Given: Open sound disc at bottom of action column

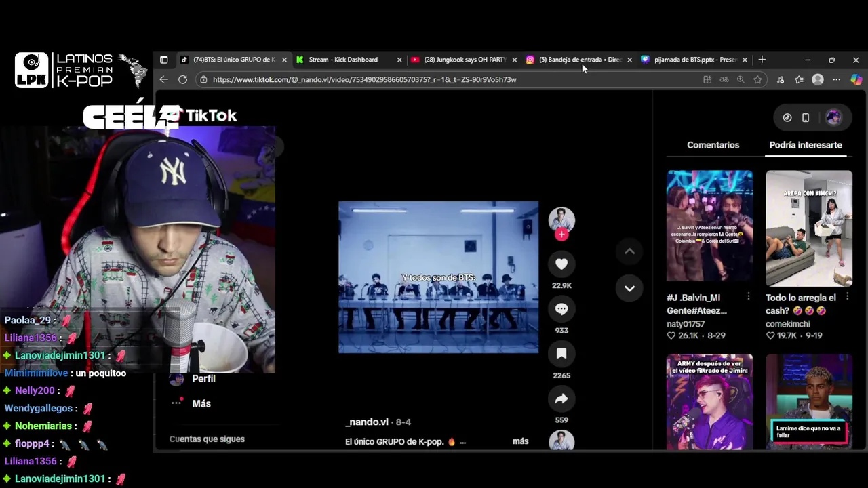Looking at the screenshot, I should click(561, 441).
